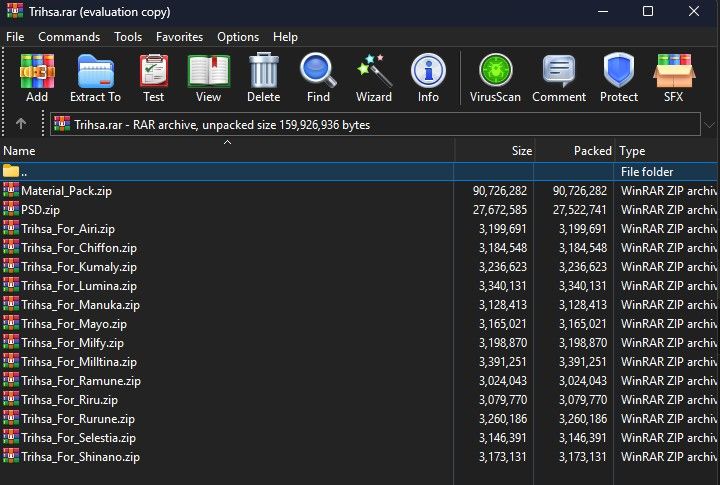Viewport: 720px width, 485px height.
Task: Maximize the WinRAR window
Action: pyautogui.click(x=648, y=11)
